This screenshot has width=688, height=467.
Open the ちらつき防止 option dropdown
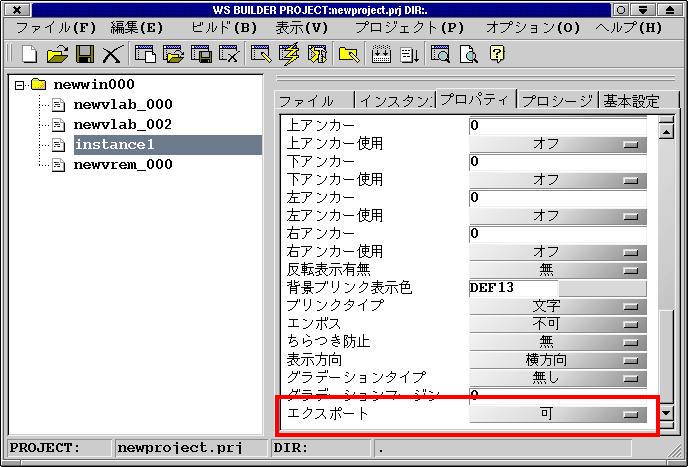point(558,342)
